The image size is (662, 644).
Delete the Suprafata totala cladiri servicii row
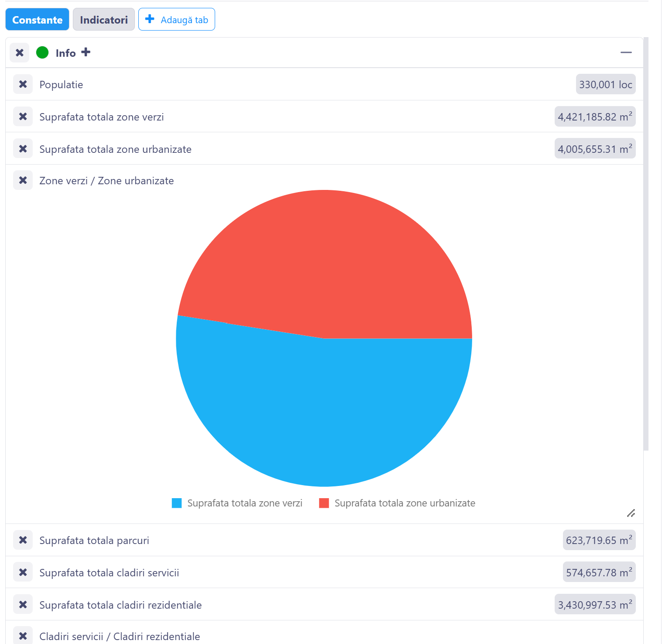pyautogui.click(x=23, y=572)
